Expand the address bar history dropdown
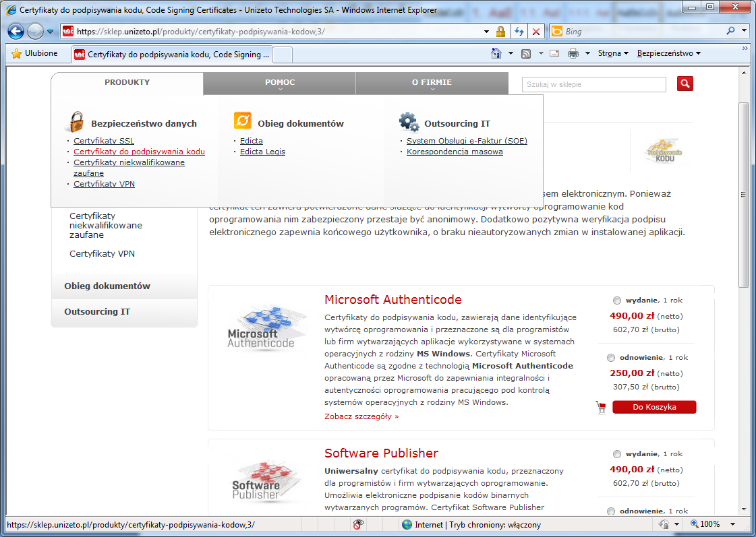Viewport: 756px width, 537px height. click(x=486, y=32)
